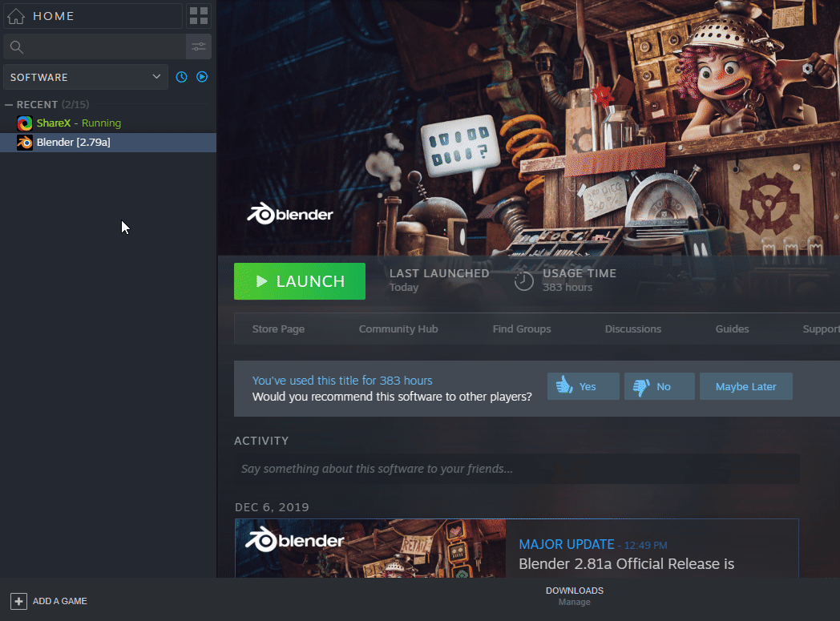
Task: Click the activity comment field
Action: [517, 469]
